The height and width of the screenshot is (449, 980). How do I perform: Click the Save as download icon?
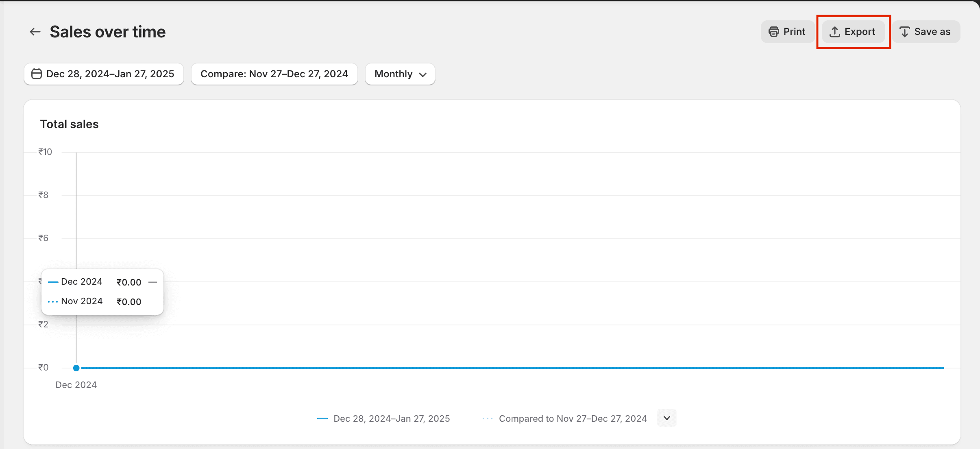tap(904, 32)
